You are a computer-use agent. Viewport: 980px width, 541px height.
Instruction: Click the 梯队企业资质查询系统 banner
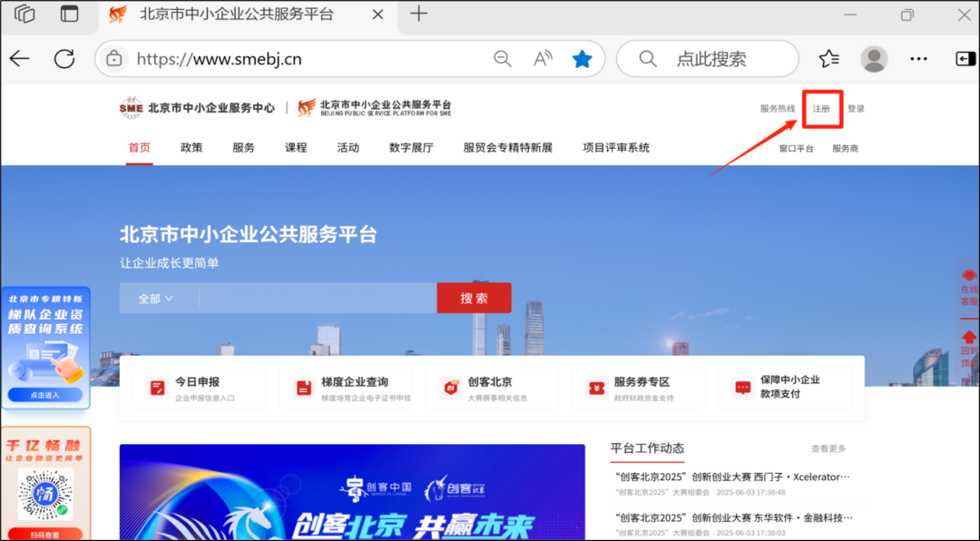[x=45, y=348]
